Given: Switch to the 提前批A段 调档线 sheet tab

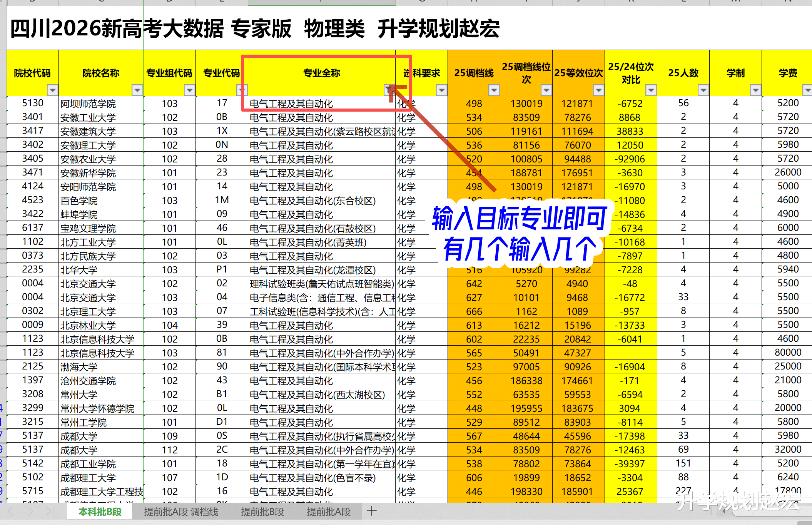Looking at the screenshot, I should click(181, 512).
